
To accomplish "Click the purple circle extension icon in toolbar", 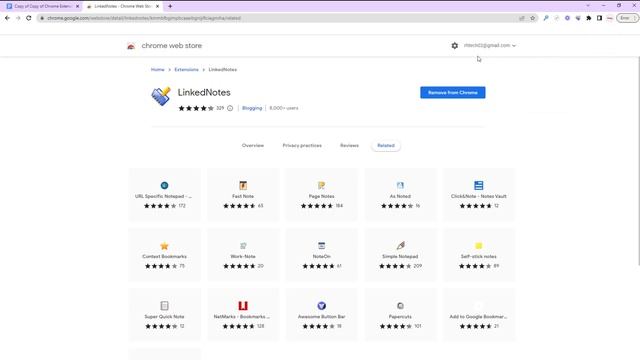I will 567,18.
